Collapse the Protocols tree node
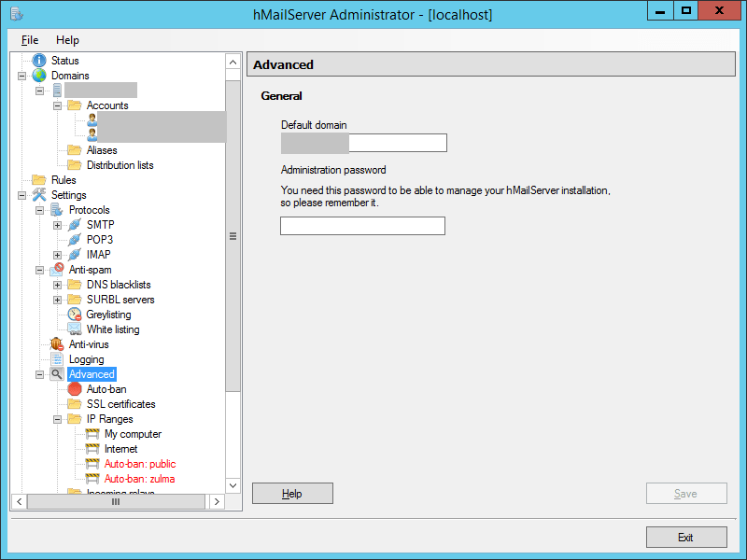This screenshot has width=747, height=560. 39,210
